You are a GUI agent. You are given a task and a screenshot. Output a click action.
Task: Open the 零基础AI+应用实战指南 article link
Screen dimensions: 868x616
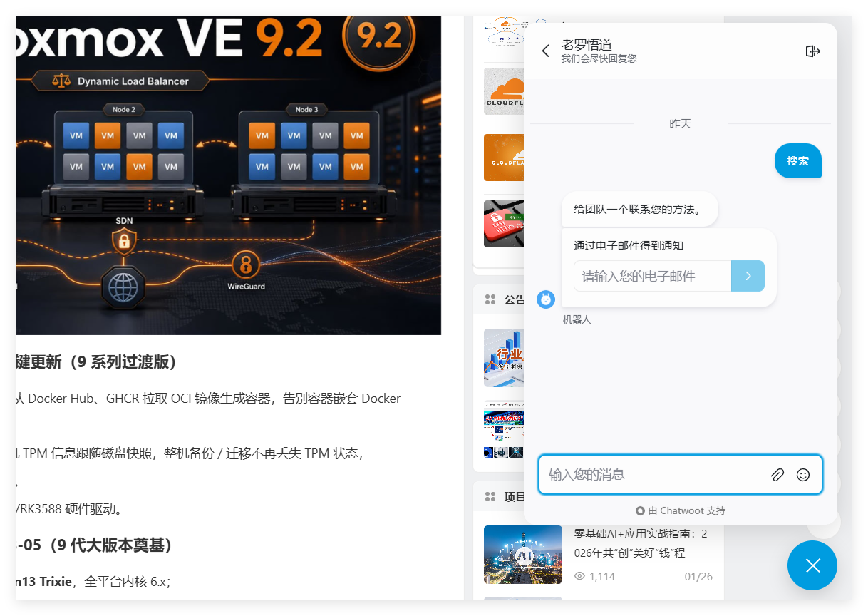(641, 543)
